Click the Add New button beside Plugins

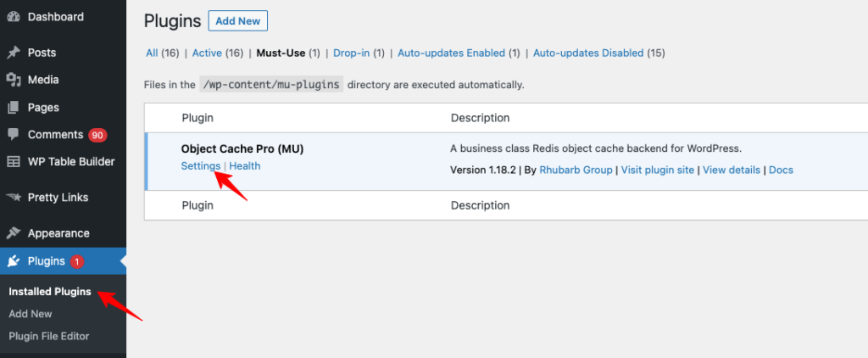(238, 21)
